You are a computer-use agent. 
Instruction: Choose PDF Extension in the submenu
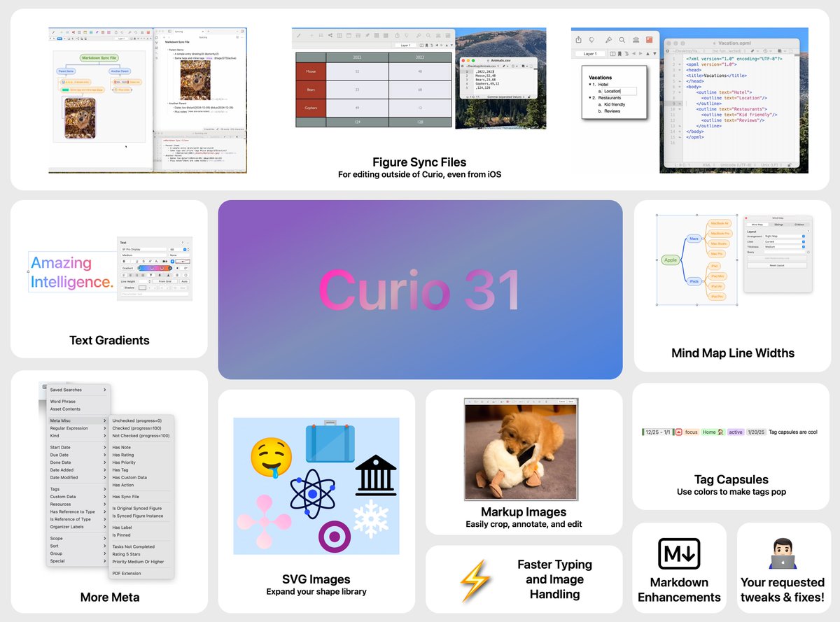[141, 573]
